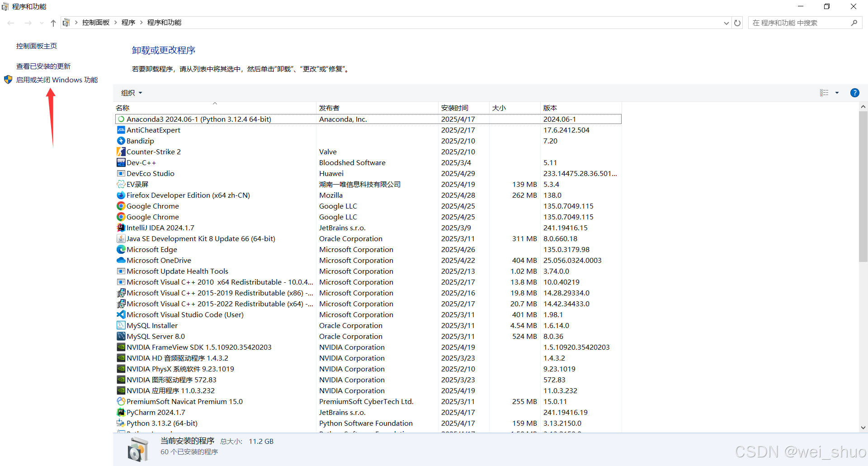Click the 控制面板 breadcrumb
Screen dimensions: 868x466
click(96, 23)
